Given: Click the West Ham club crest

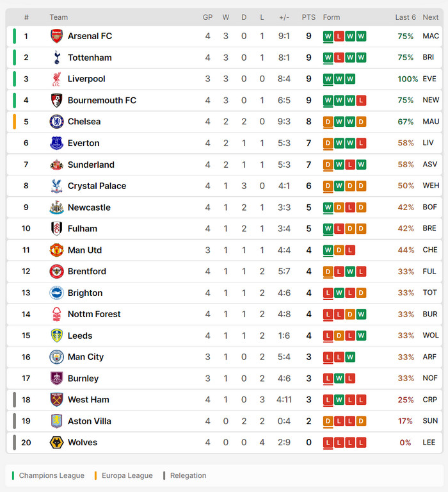Looking at the screenshot, I should click(x=57, y=400).
